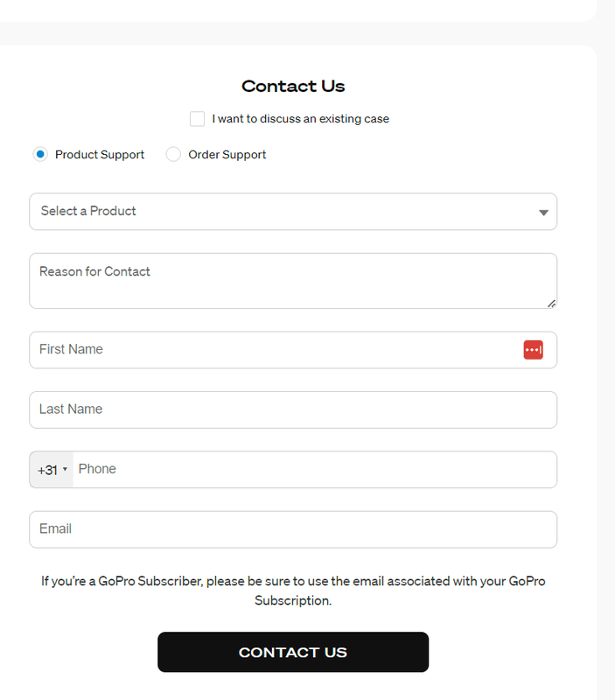Click the resize handle of Reason for Contact

(551, 304)
